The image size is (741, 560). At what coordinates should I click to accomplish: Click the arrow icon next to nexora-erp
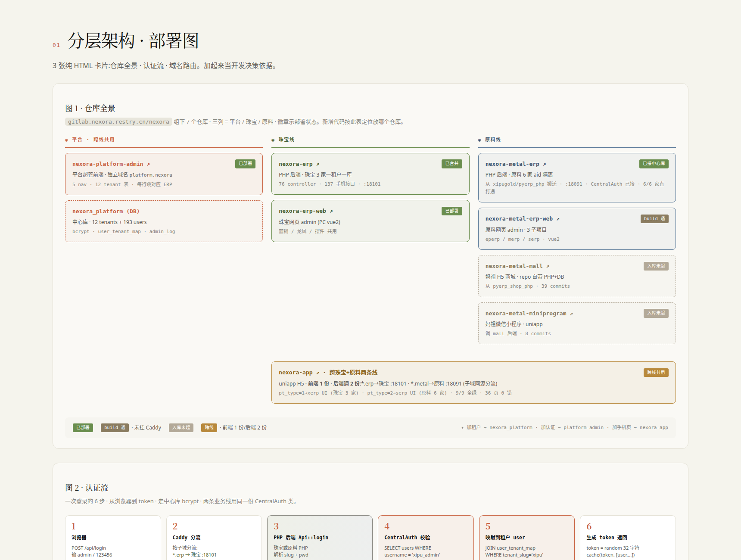pyautogui.click(x=318, y=164)
